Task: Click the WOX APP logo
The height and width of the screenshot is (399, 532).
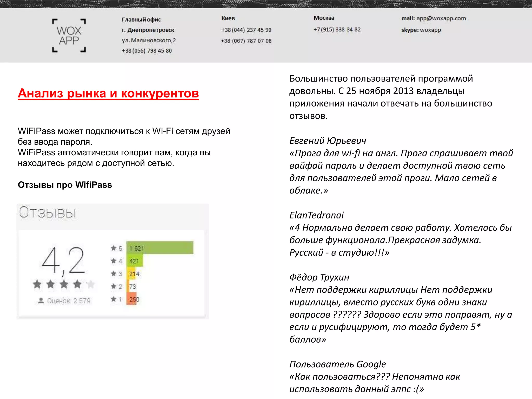Action: (x=69, y=36)
